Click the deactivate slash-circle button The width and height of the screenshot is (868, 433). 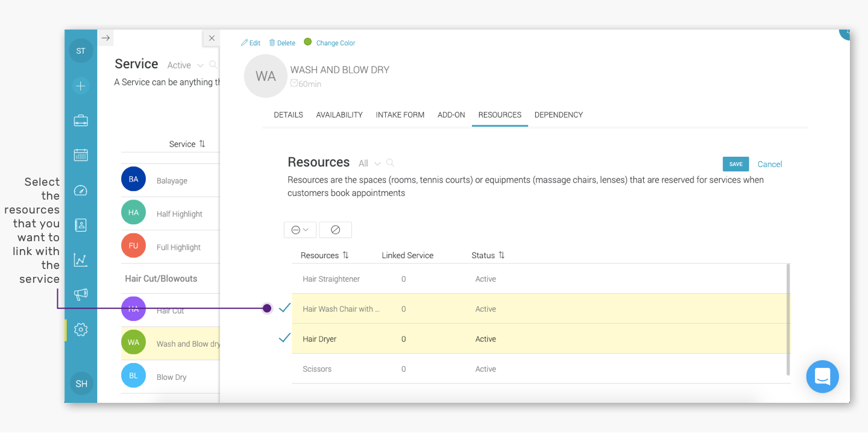(x=336, y=230)
